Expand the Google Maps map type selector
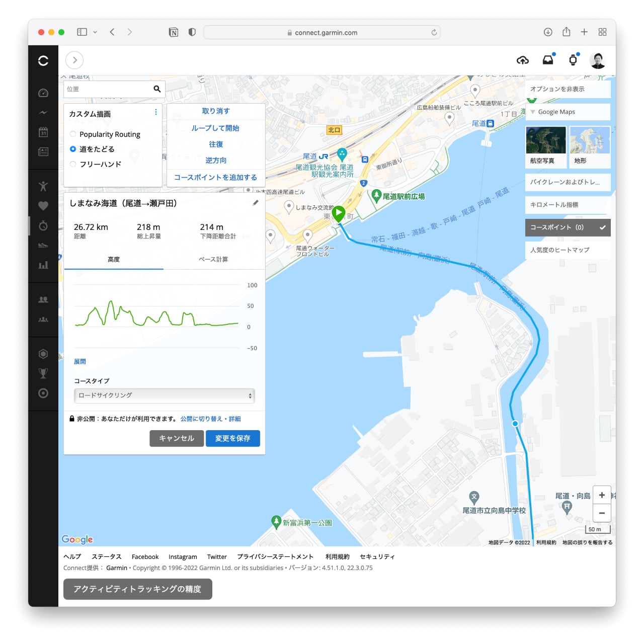Image resolution: width=644 pixels, height=644 pixels. coord(568,112)
